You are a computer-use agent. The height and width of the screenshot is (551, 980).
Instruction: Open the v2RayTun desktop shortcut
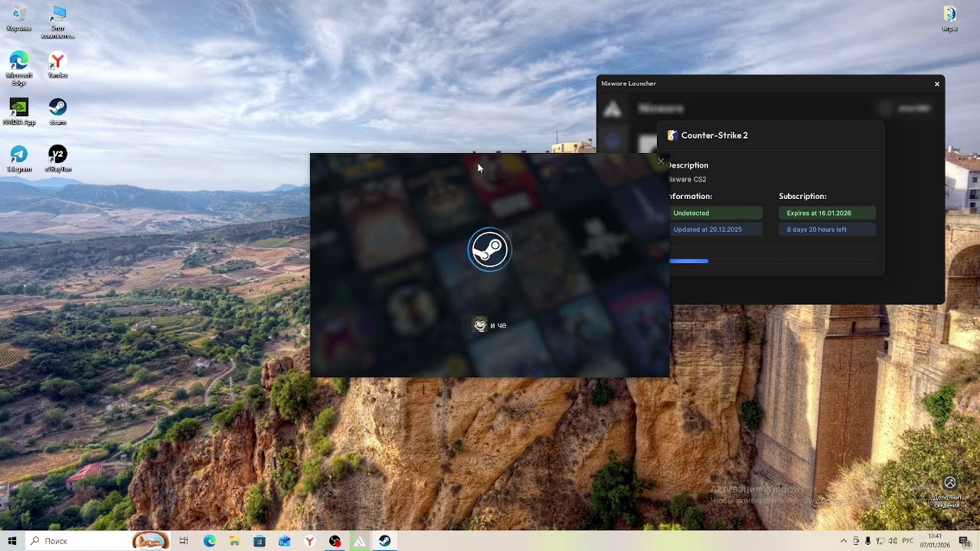click(57, 158)
